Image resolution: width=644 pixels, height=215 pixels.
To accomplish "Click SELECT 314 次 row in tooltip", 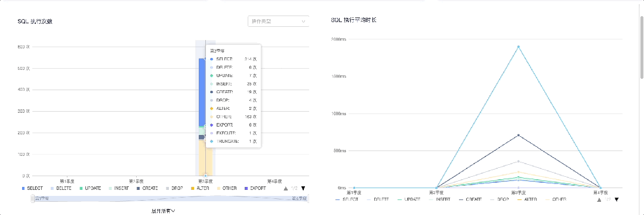I will coord(233,59).
